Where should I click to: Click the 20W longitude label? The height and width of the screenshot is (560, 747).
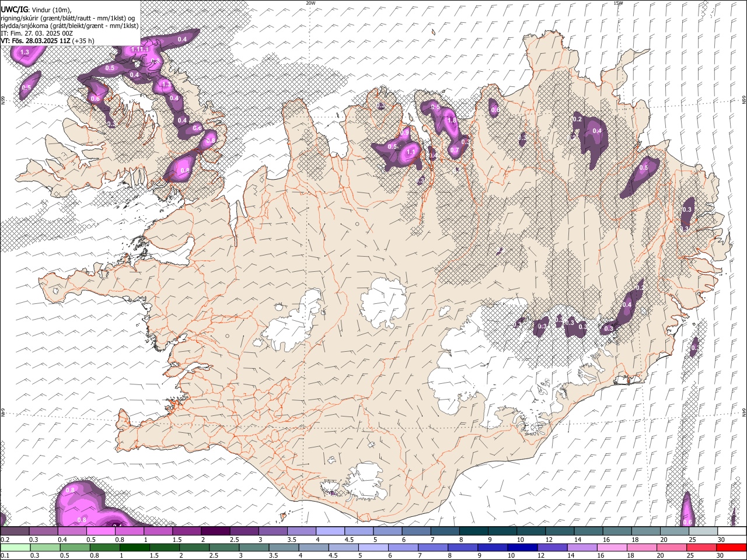[x=310, y=3]
